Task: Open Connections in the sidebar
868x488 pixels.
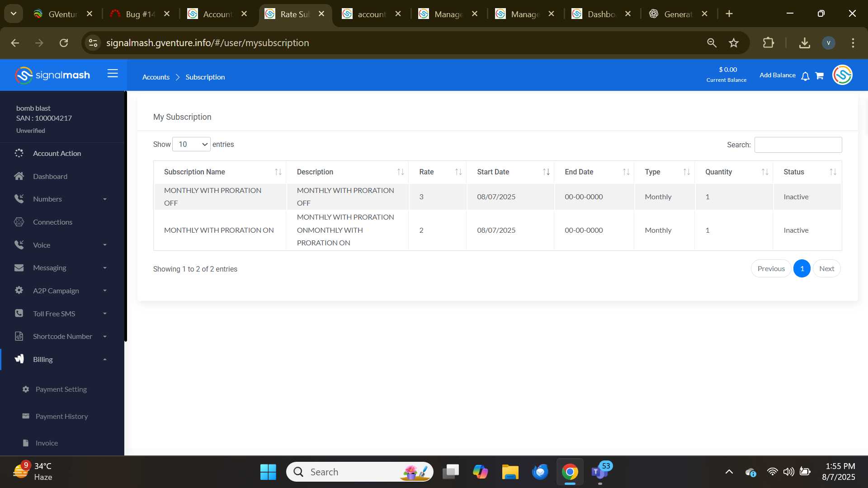Action: [x=52, y=222]
